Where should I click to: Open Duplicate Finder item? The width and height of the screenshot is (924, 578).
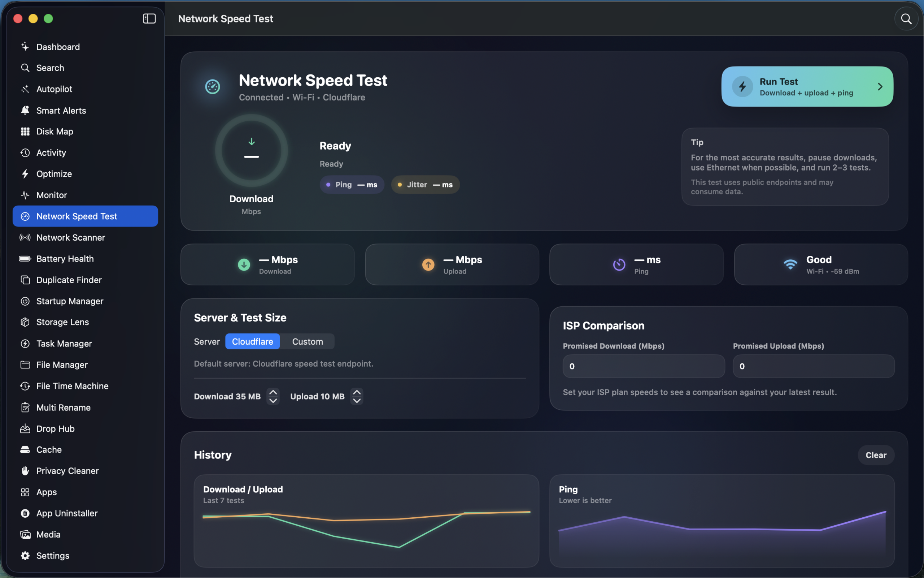(85, 280)
